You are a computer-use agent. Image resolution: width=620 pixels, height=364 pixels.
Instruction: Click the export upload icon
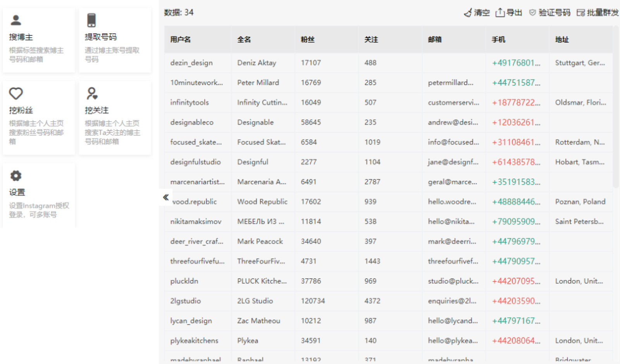500,13
